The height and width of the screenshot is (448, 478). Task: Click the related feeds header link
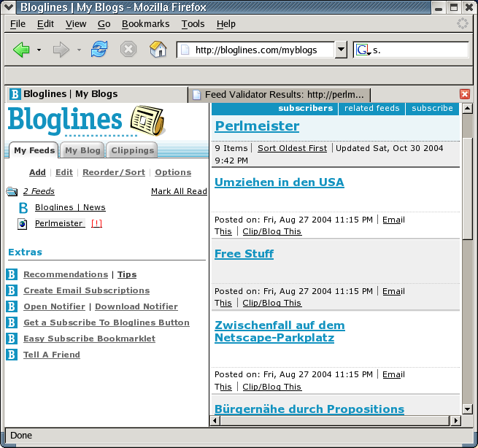[372, 108]
